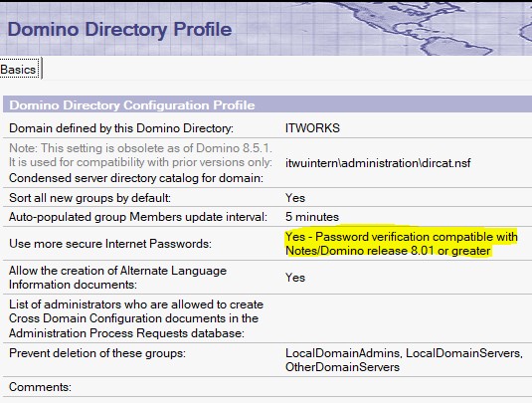532x403 pixels.
Task: Click the obsolete as of Domino 8.5.1 note
Action: pos(140,155)
